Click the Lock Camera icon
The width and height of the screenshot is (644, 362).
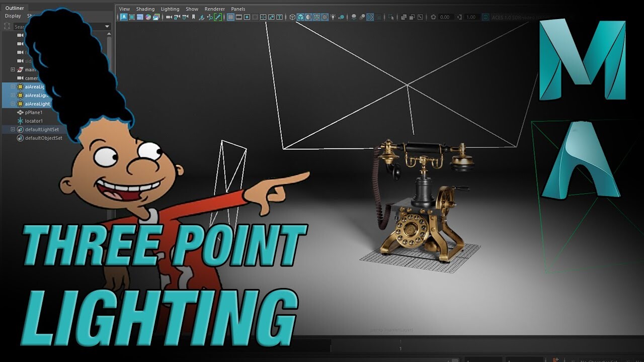pyautogui.click(x=177, y=17)
